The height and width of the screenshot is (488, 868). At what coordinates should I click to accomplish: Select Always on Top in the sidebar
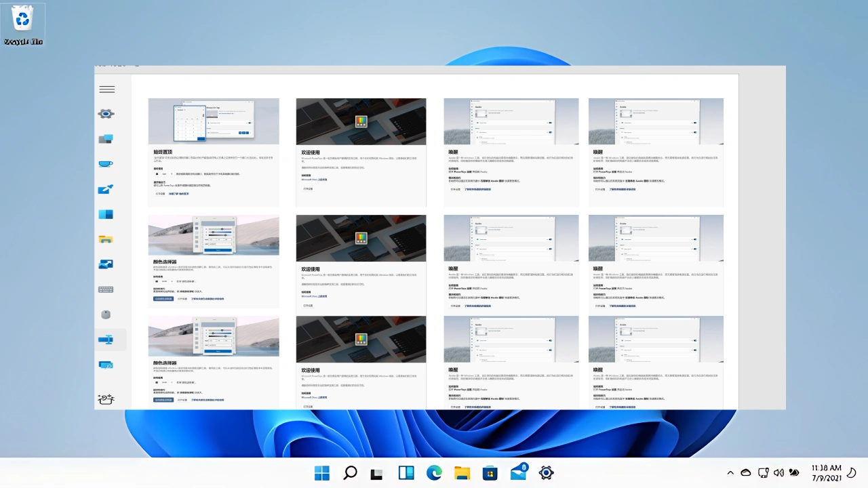tap(106, 139)
